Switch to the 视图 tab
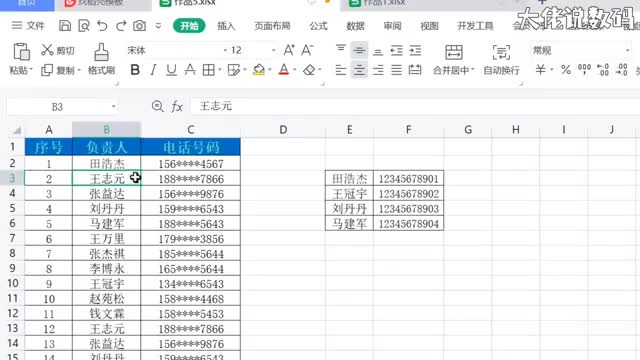Image resolution: width=640 pixels, height=360 pixels. (x=429, y=26)
